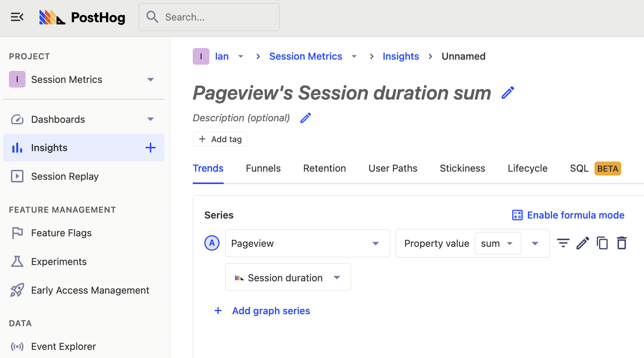This screenshot has width=644, height=358.
Task: Add a tag to the insight
Action: (x=220, y=139)
